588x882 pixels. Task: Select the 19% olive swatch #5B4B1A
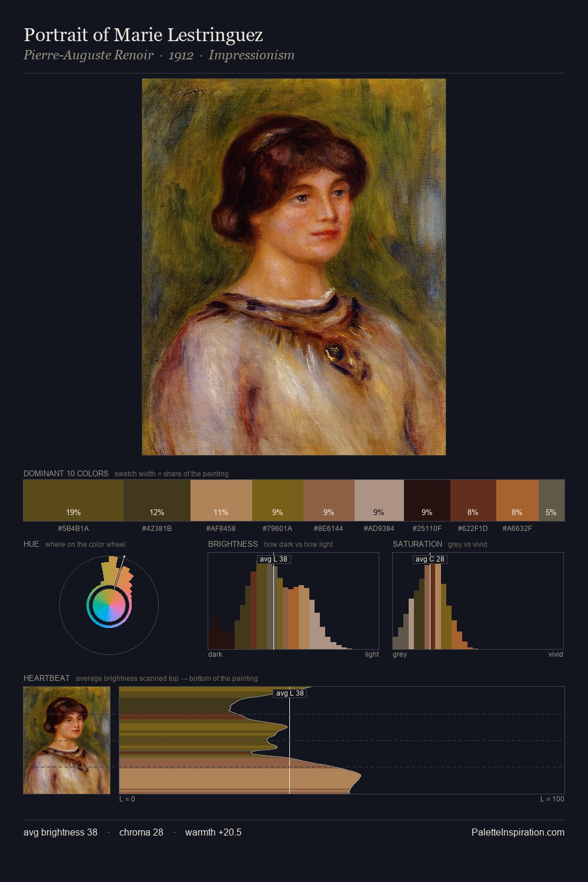(x=73, y=500)
